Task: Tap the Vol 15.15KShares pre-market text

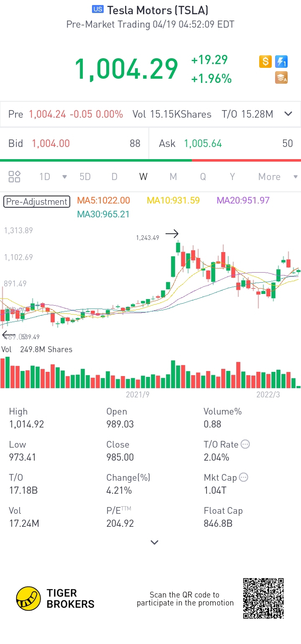Action: pos(172,114)
